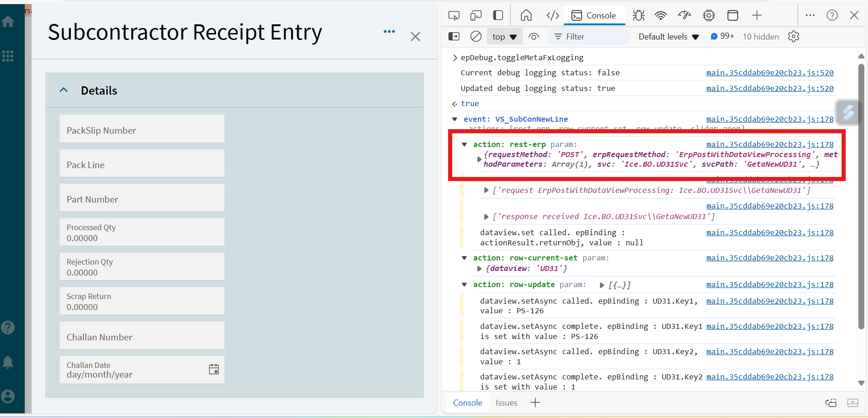Open the Elements tab code icon
Screen dimensions: 868x418
click(x=553, y=16)
